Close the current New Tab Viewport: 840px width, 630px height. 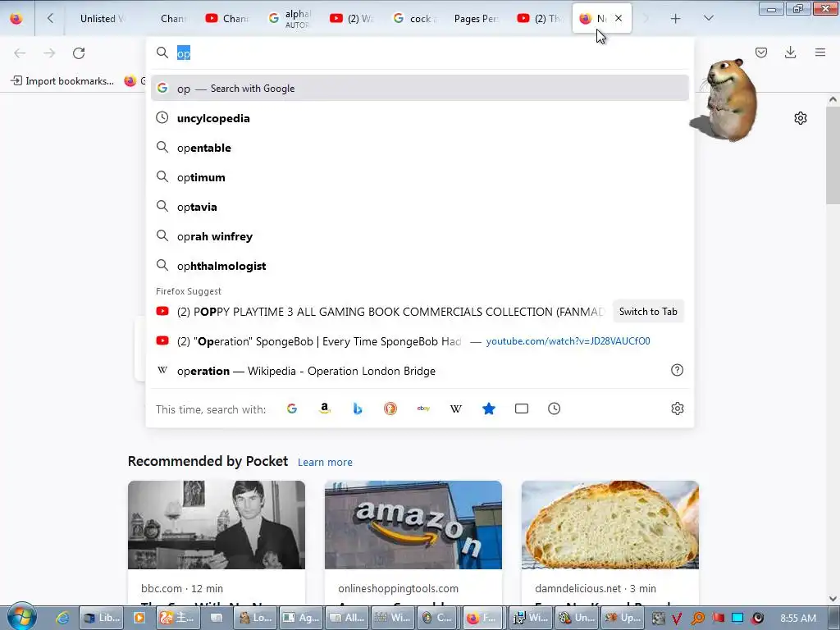point(619,18)
